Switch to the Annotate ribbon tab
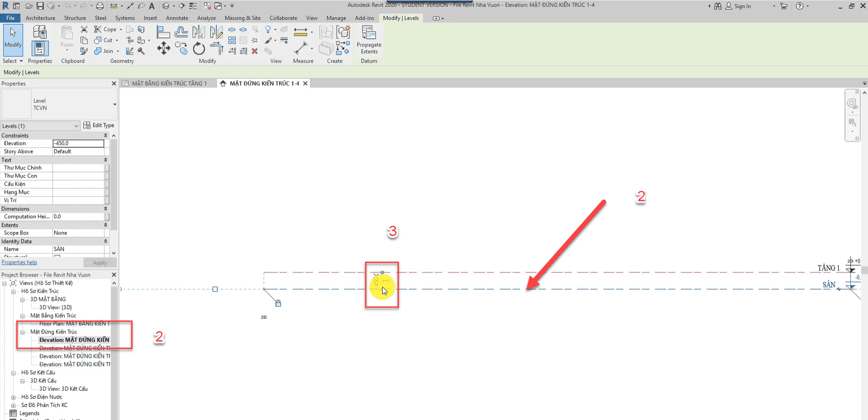This screenshot has height=420, width=868. [x=177, y=18]
